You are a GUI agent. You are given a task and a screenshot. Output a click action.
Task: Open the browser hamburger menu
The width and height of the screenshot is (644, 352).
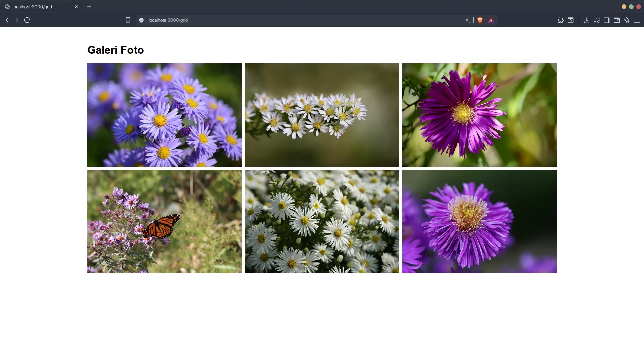pyautogui.click(x=637, y=20)
